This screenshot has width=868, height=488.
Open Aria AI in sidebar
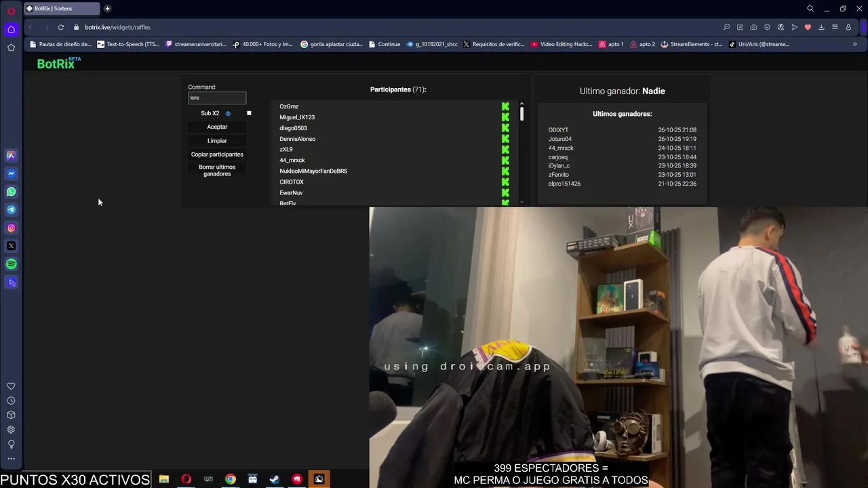coord(11,155)
